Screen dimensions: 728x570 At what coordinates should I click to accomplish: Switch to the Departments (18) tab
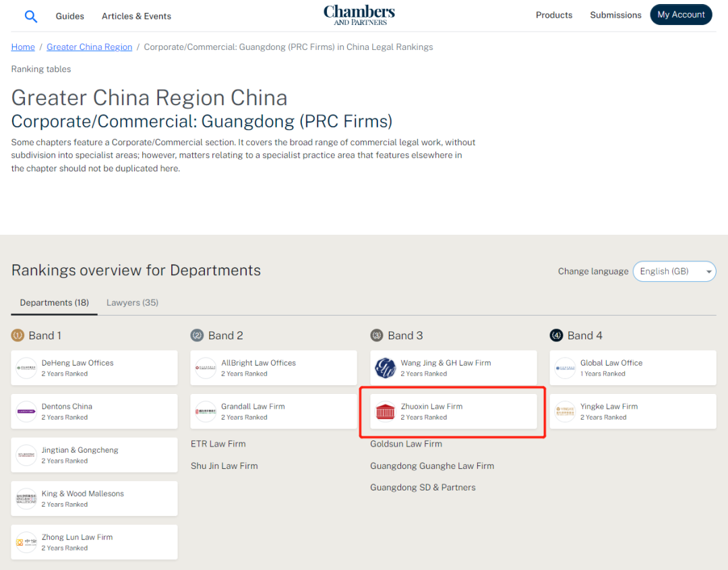coord(55,303)
